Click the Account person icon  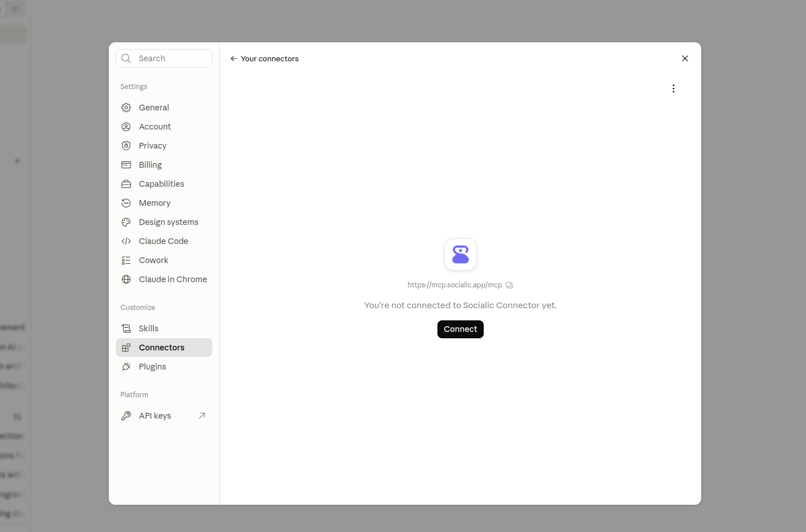tap(126, 127)
